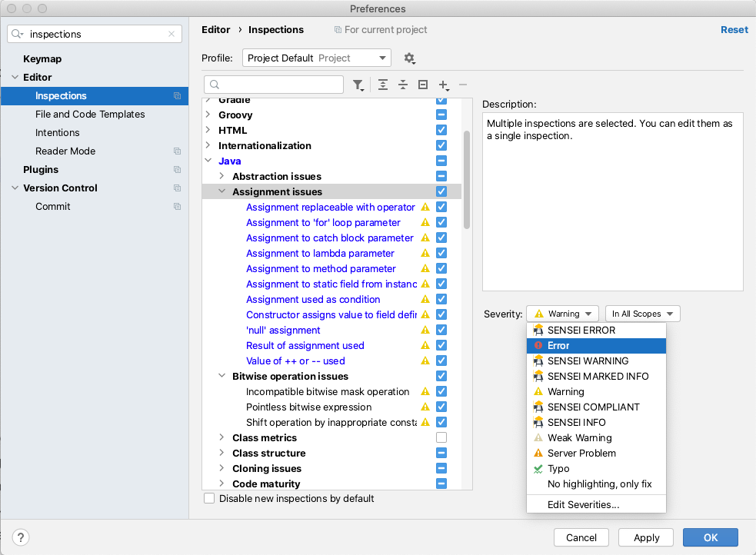Collapse the Version Control sidebar section
756x555 pixels.
(15, 188)
